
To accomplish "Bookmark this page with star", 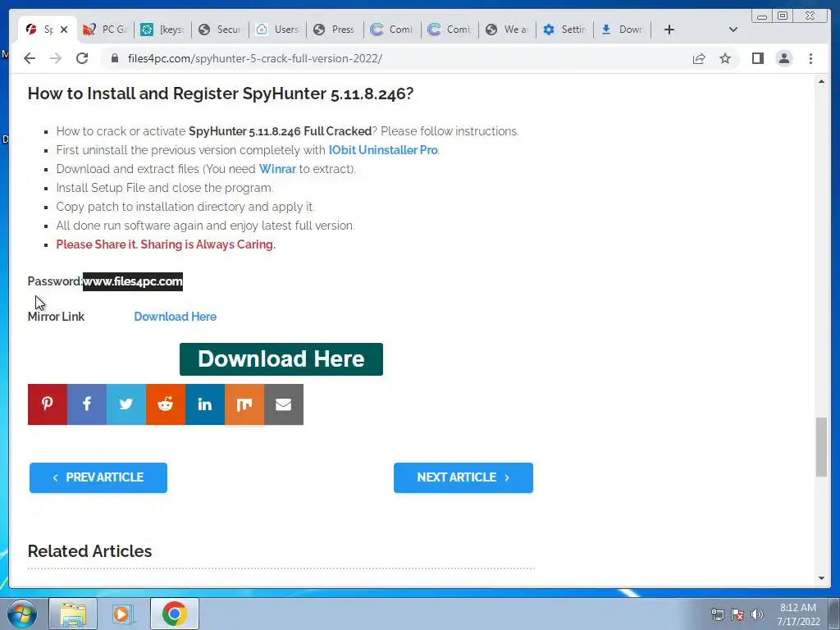I will (x=725, y=58).
